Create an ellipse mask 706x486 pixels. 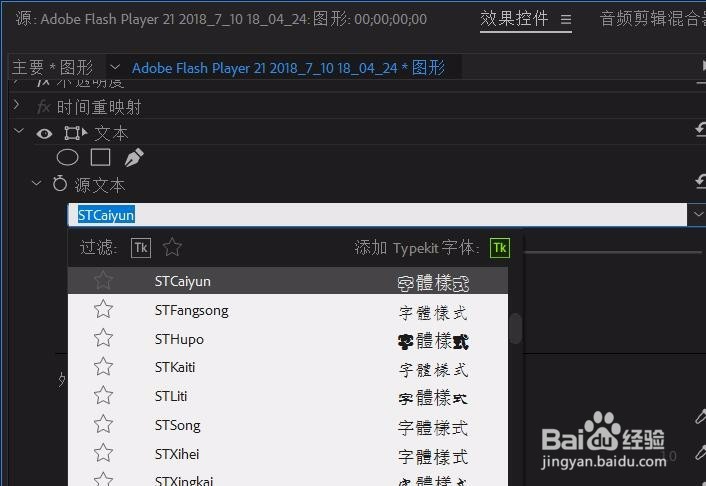(x=68, y=158)
